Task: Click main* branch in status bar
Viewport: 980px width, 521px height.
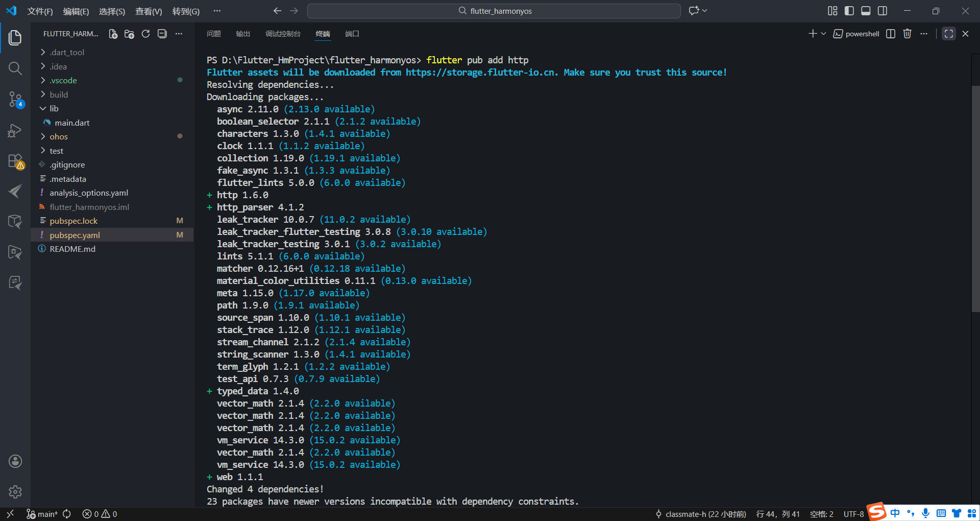Action: (42, 514)
